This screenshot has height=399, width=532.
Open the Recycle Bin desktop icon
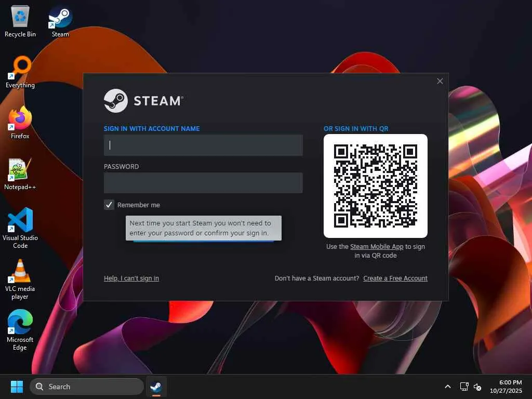20,21
